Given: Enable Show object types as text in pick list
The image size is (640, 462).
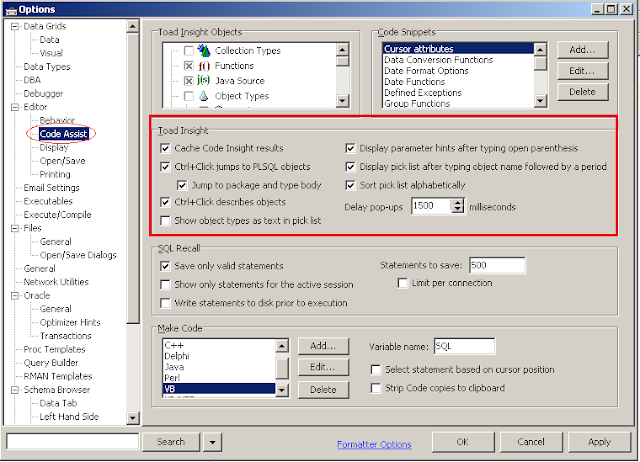Looking at the screenshot, I should coord(165,221).
